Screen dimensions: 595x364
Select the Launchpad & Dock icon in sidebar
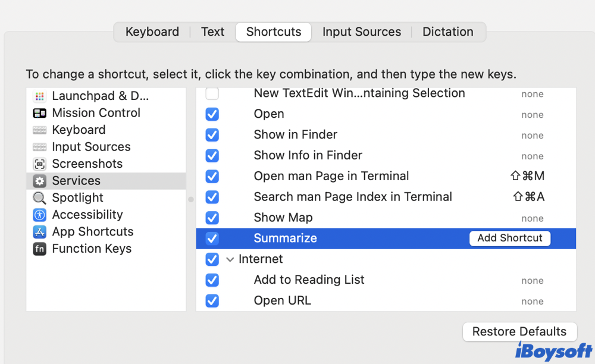point(40,96)
